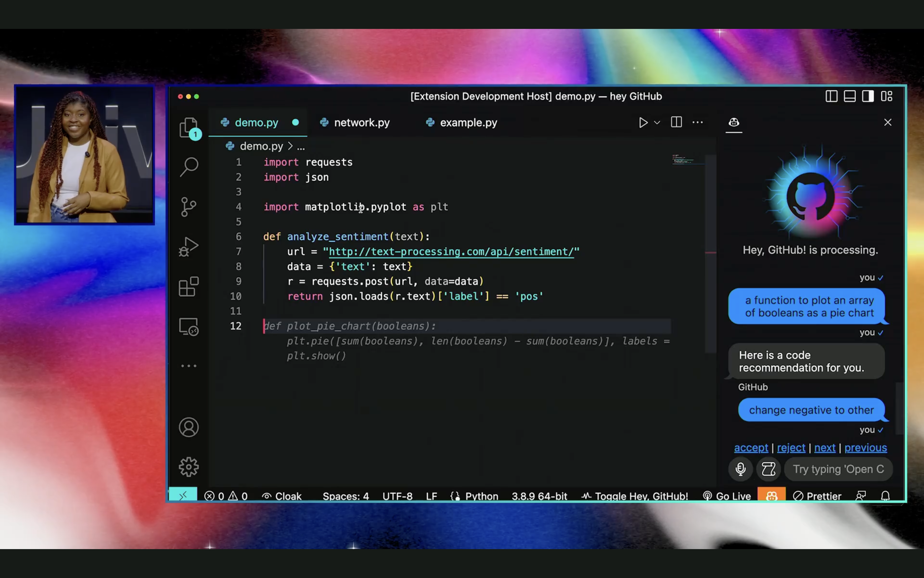
Task: Click the previous link
Action: click(865, 447)
